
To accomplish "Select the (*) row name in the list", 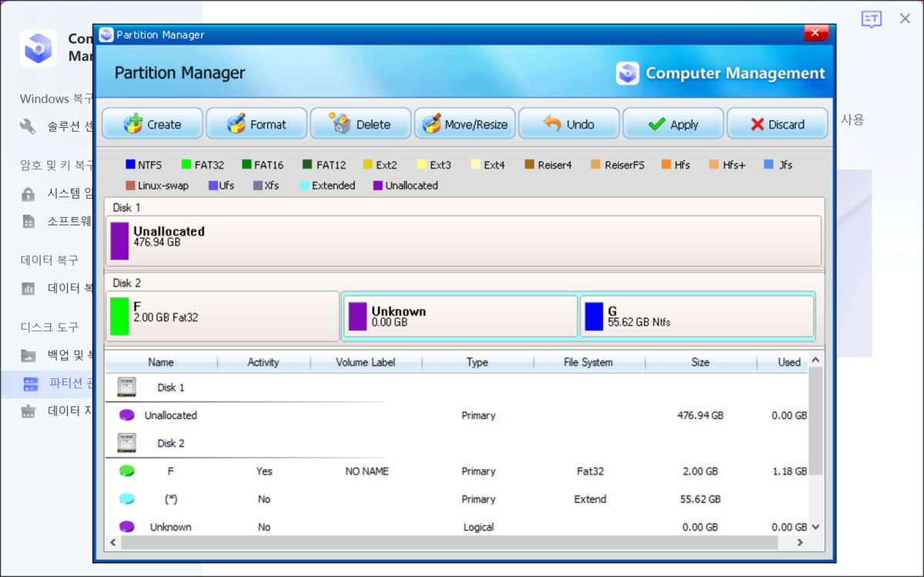I will [171, 499].
